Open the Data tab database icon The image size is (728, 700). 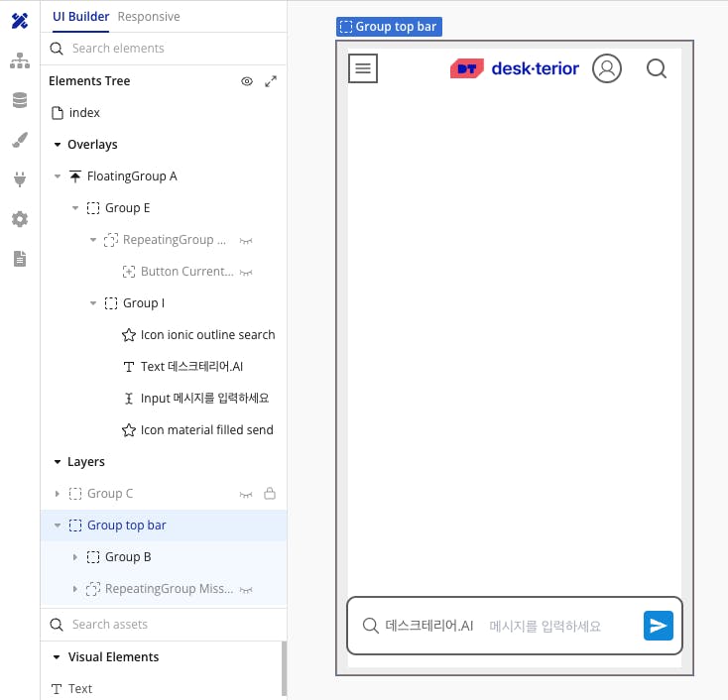(20, 100)
